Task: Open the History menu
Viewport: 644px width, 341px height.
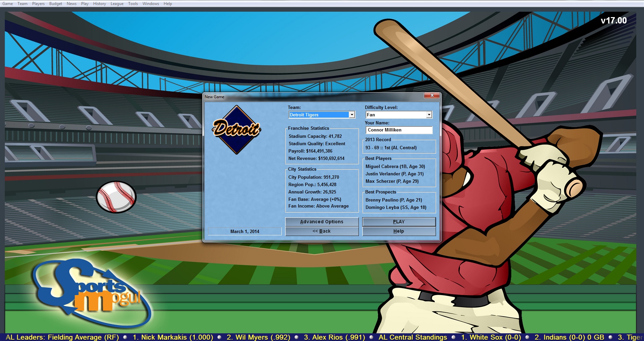Action: pos(99,3)
